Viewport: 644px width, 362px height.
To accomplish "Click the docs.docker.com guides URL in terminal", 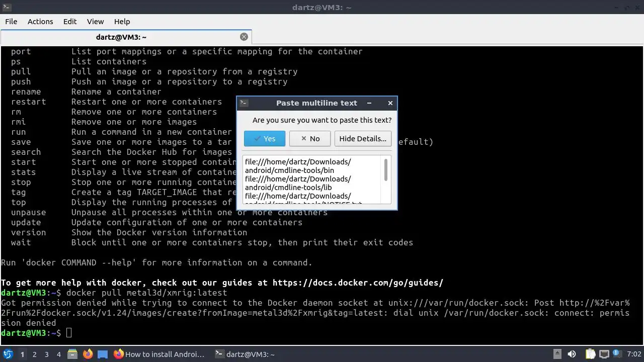I will (358, 283).
